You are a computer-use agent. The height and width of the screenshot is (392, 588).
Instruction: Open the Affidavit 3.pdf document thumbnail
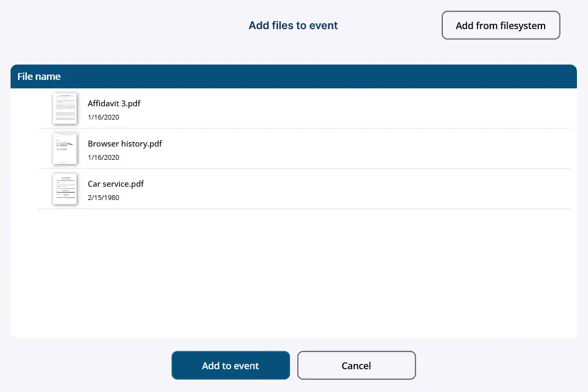(65, 108)
